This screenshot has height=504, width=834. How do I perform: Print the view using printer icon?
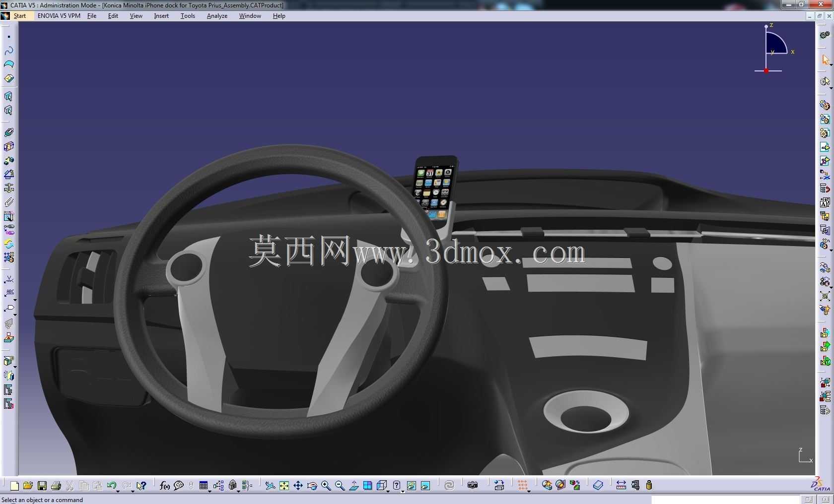point(56,486)
